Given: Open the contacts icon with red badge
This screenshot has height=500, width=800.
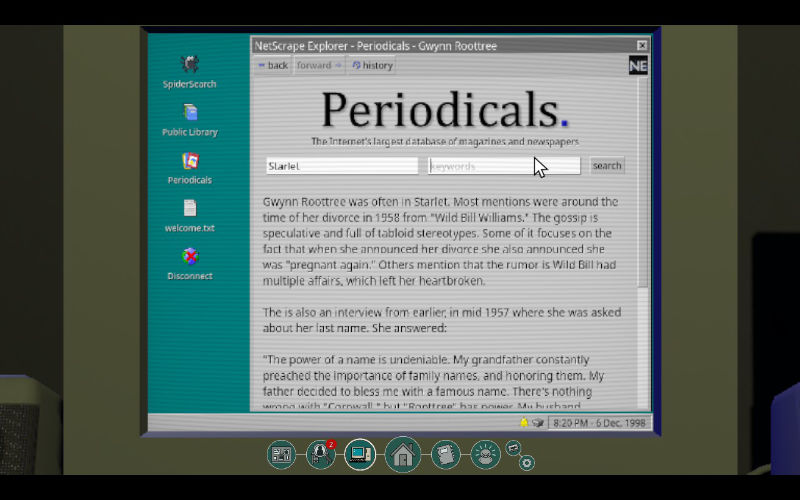Looking at the screenshot, I should coord(320,455).
